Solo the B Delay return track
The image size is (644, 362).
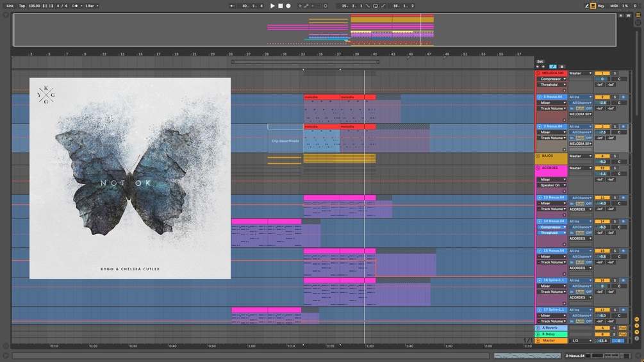(x=615, y=334)
